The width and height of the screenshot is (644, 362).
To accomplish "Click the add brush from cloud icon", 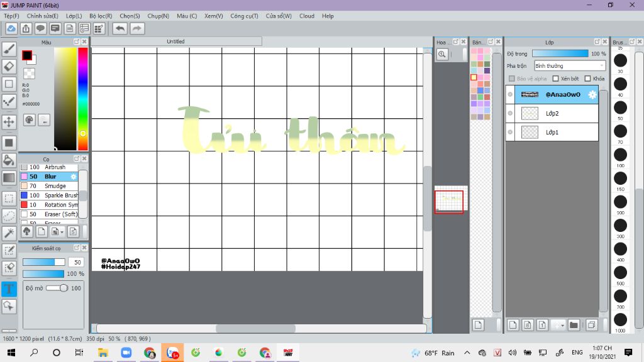I will 26,231.
